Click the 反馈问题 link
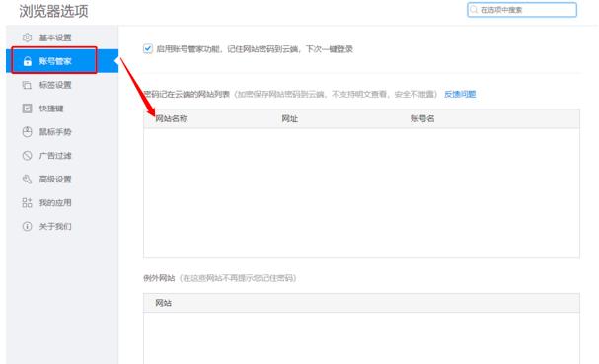 [x=460, y=94]
